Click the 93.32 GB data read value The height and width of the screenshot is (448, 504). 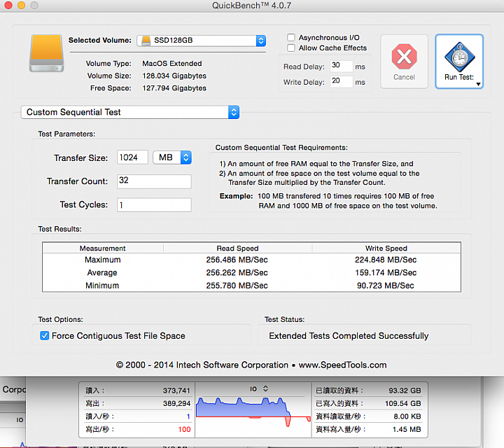[405, 391]
